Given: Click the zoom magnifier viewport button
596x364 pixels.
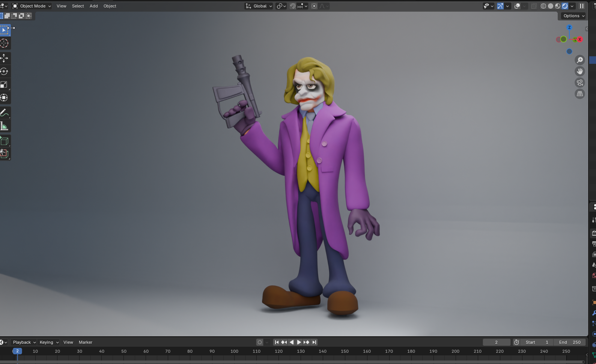Looking at the screenshot, I should click(x=580, y=60).
